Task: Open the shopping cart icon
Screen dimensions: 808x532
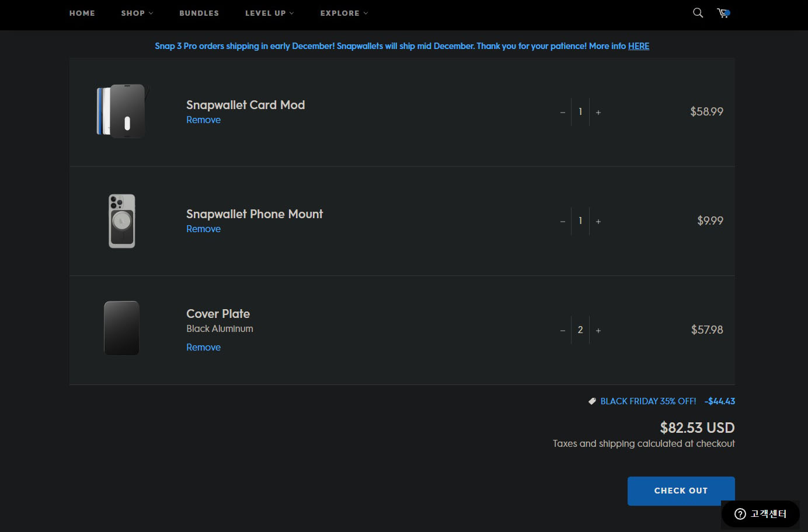Action: point(723,13)
